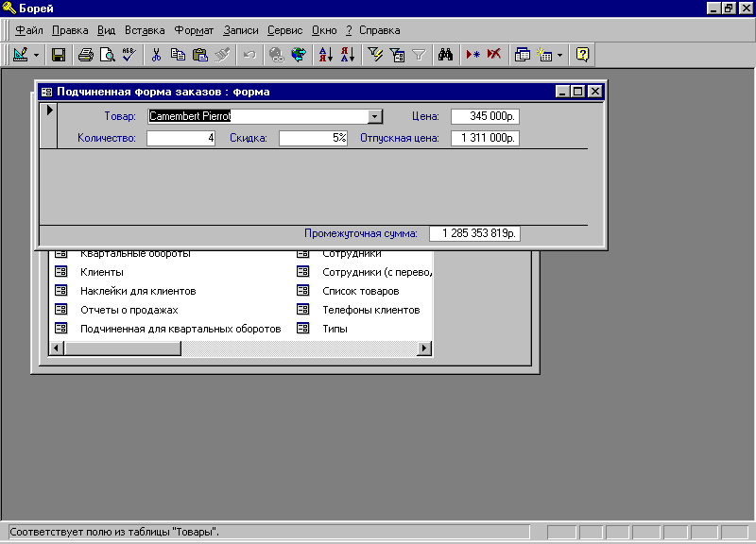
Task: Select Отчеты о продажах form
Action: tap(129, 310)
